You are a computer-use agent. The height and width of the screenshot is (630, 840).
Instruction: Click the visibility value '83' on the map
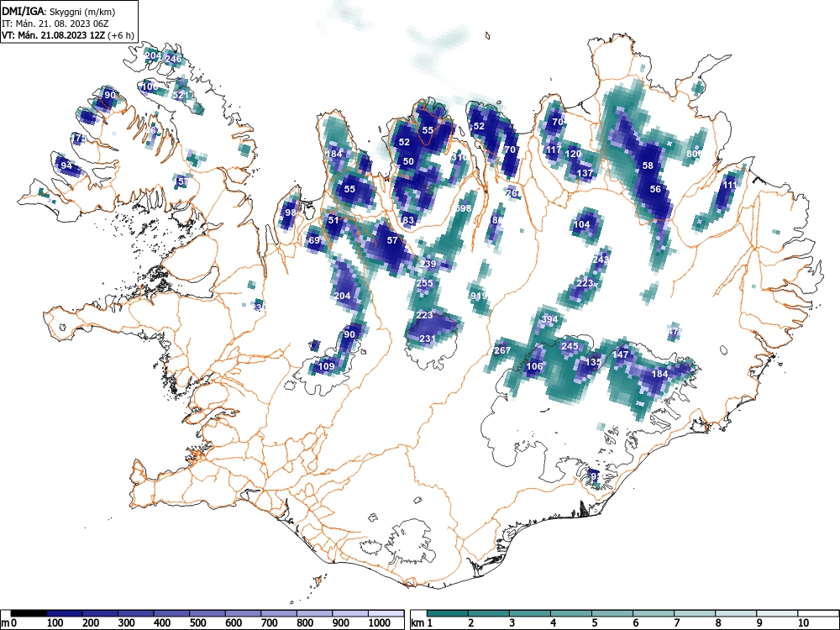pos(409,220)
